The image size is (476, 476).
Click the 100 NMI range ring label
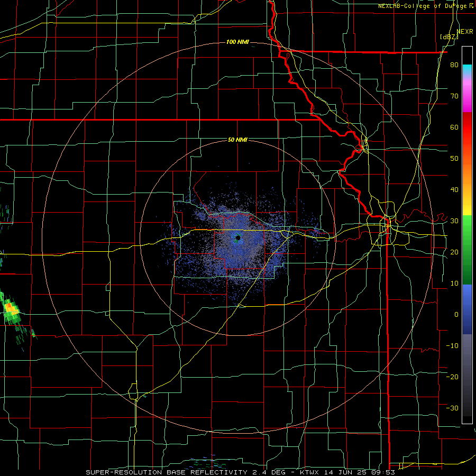click(237, 42)
